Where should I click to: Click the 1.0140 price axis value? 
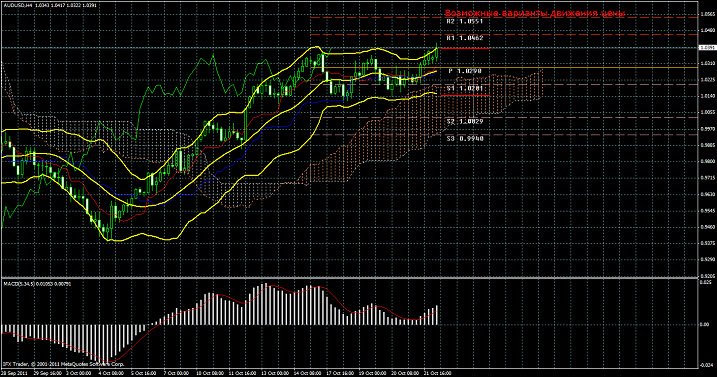(x=707, y=96)
